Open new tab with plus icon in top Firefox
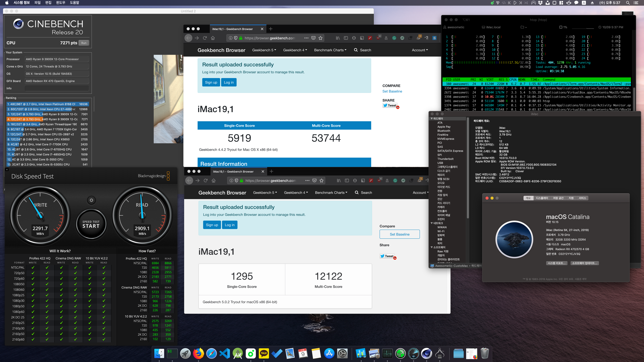The image size is (644, 362). [x=271, y=29]
